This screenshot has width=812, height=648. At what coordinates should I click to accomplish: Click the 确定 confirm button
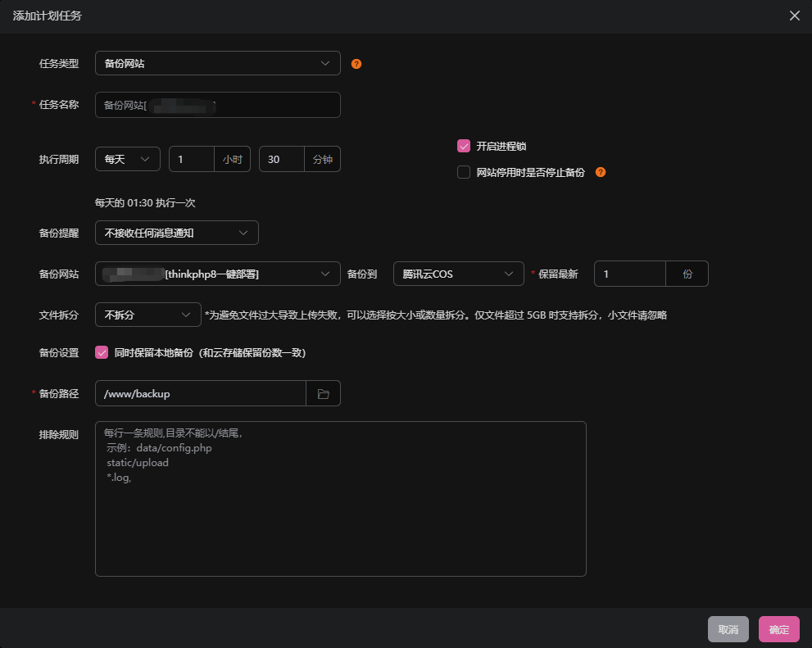[778, 629]
